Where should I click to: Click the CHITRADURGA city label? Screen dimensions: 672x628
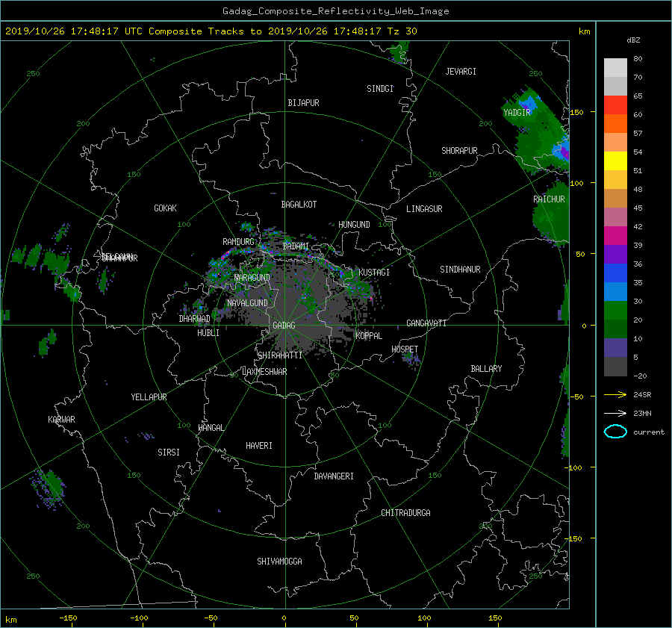tap(405, 513)
